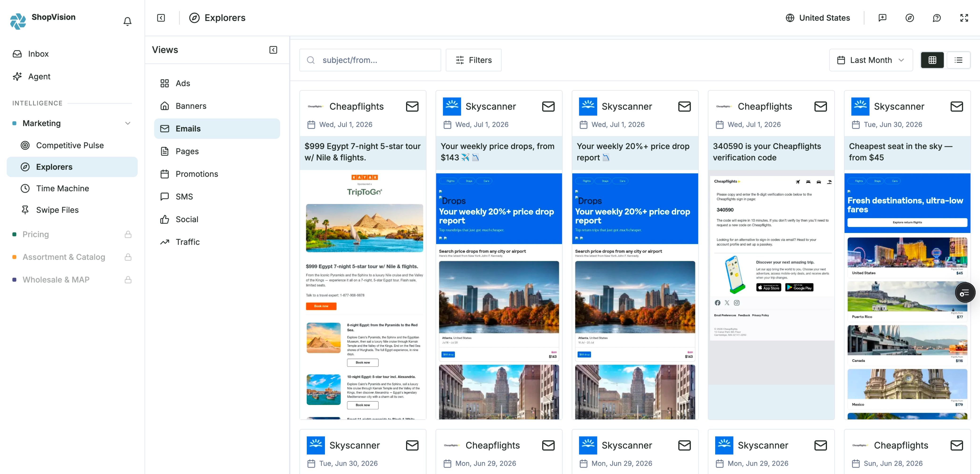980x474 pixels.
Task: Open the Pricing section
Action: 72,234
